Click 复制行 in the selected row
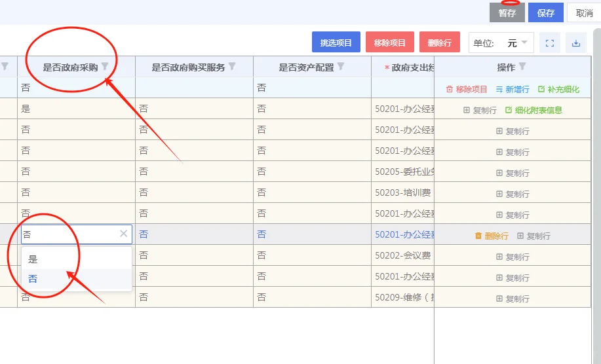This screenshot has width=601, height=364. [533, 236]
